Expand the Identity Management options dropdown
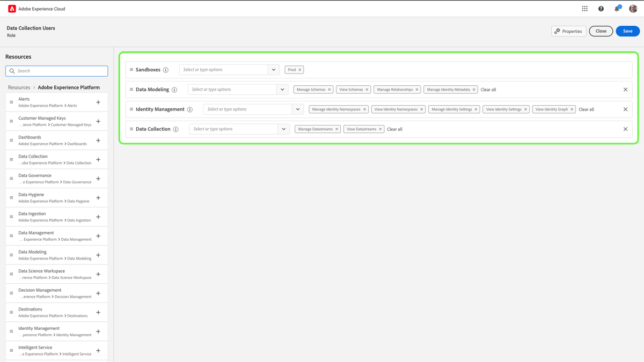This screenshot has width=644, height=362. click(x=298, y=109)
